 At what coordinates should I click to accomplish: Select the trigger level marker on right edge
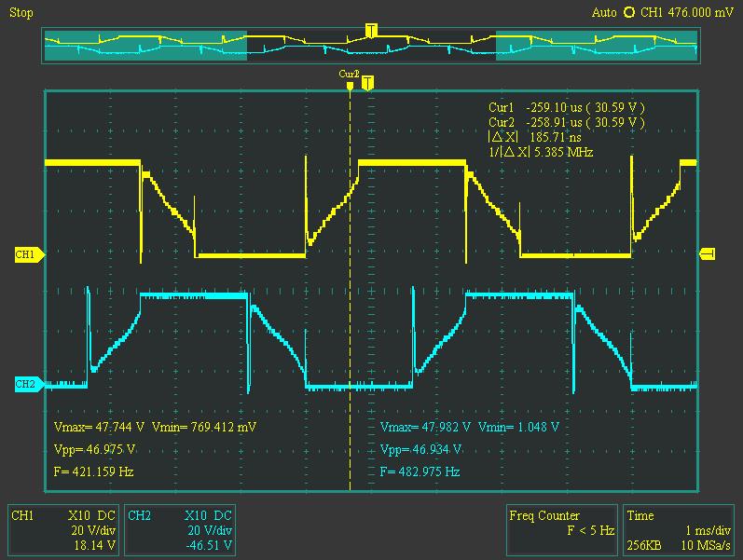click(707, 254)
